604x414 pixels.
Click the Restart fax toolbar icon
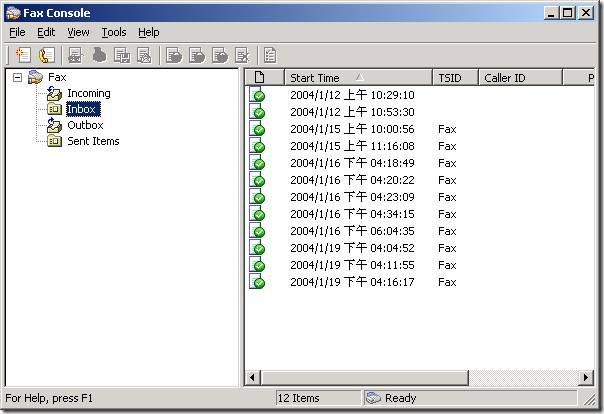pos(220,55)
